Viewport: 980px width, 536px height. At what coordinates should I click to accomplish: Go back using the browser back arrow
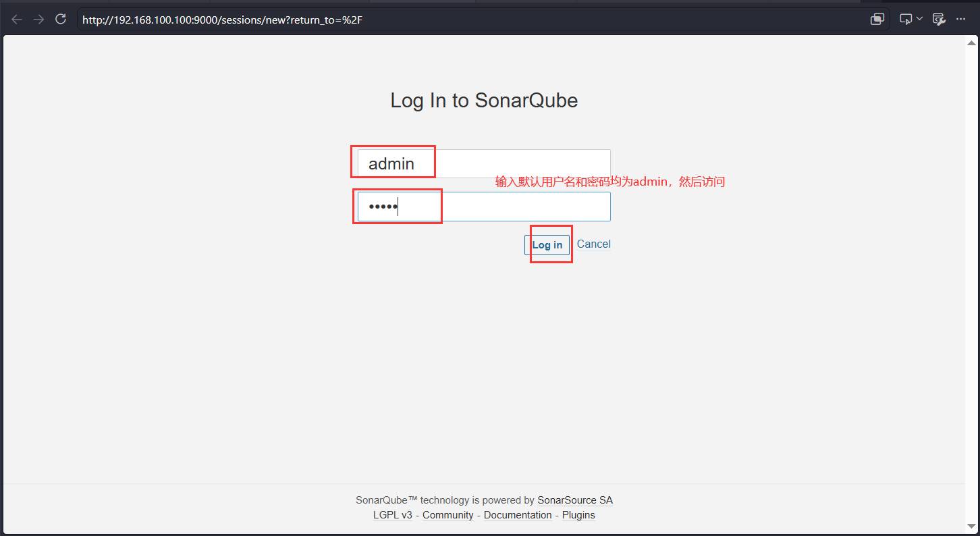click(17, 20)
